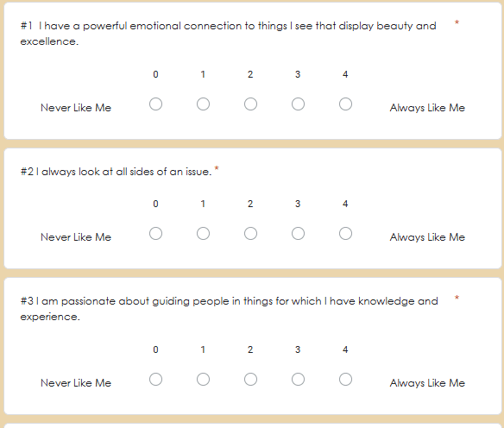Select rating 1 for question #1
The image size is (504, 428).
pos(203,104)
